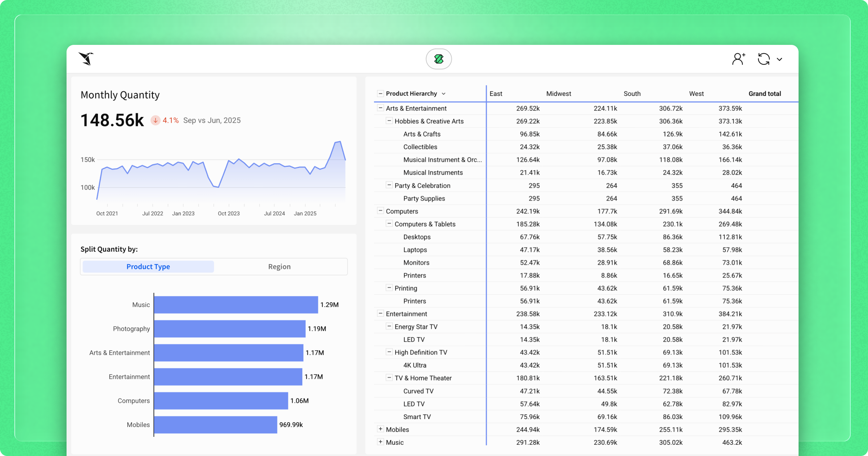868x456 pixels.
Task: Select the Product Type tab
Action: click(x=148, y=267)
